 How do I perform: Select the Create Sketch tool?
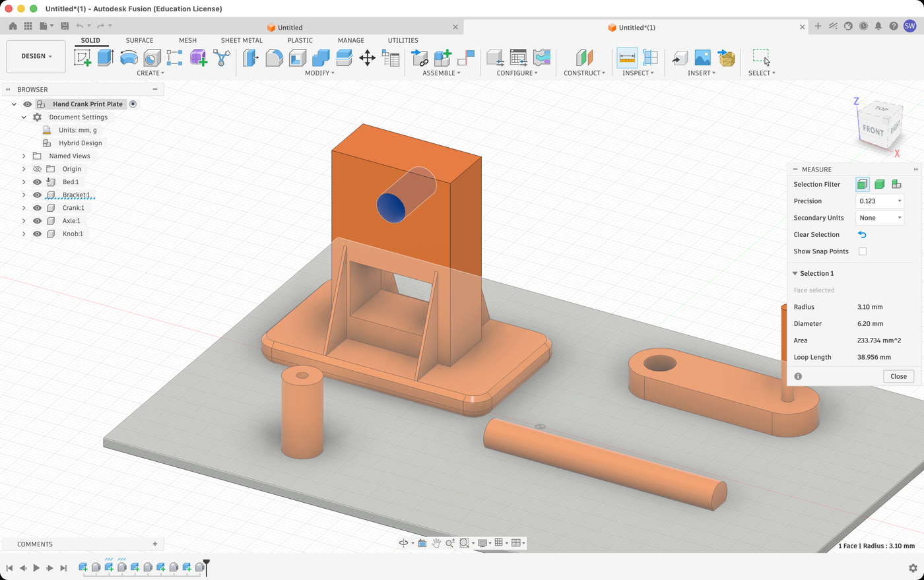click(x=82, y=58)
